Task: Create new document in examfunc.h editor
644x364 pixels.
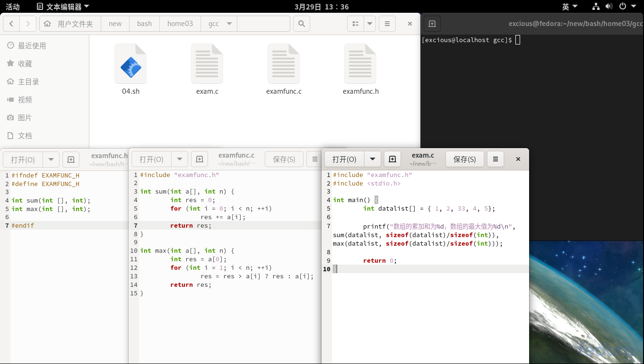Action: point(71,159)
